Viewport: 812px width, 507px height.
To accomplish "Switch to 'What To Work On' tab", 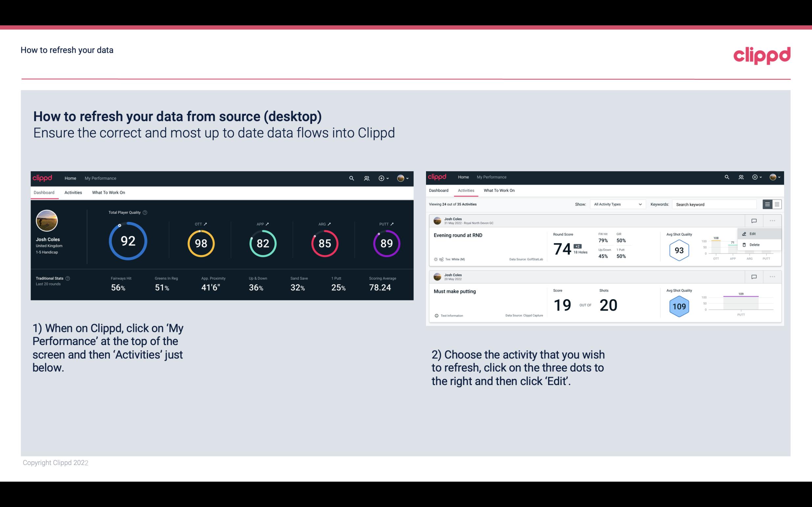I will click(108, 192).
